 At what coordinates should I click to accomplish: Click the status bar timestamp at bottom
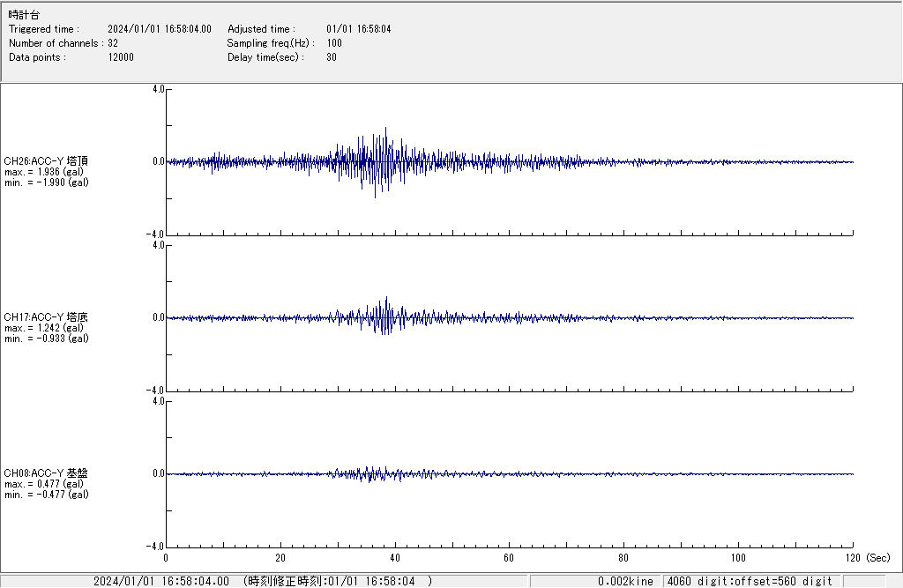pos(262,581)
